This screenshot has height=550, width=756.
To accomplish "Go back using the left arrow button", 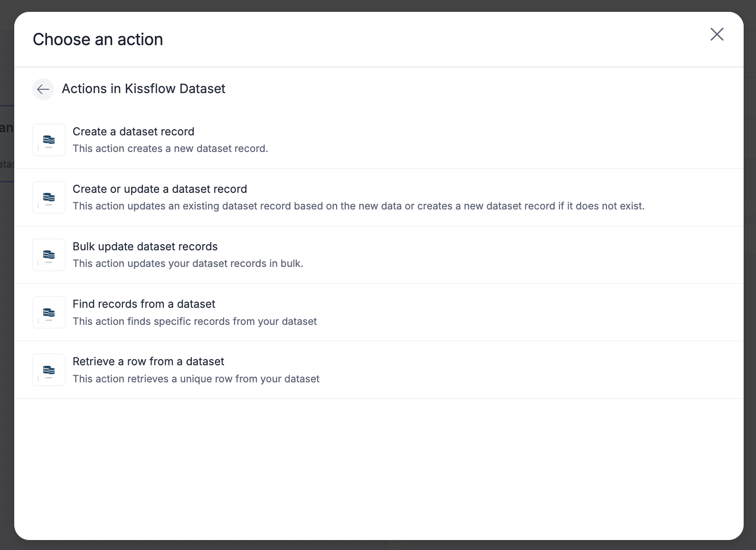I will tap(43, 89).
